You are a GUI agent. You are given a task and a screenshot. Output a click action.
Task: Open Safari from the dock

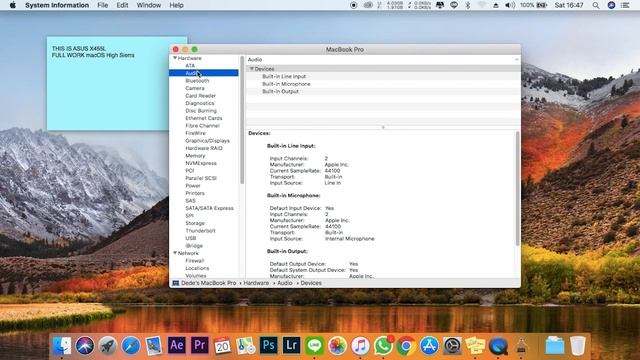(x=131, y=346)
